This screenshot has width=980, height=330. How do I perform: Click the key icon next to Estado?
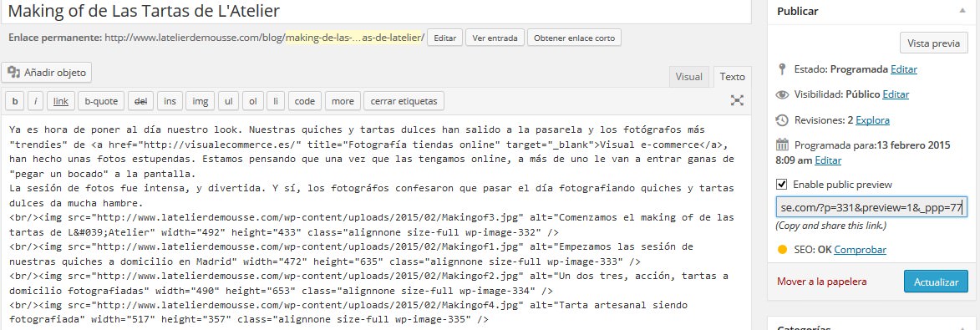pyautogui.click(x=782, y=69)
